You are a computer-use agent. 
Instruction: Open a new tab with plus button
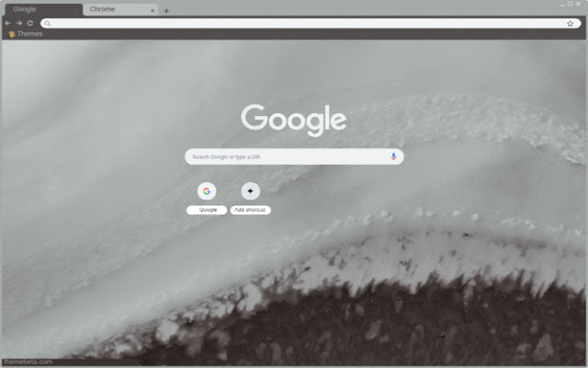click(166, 11)
